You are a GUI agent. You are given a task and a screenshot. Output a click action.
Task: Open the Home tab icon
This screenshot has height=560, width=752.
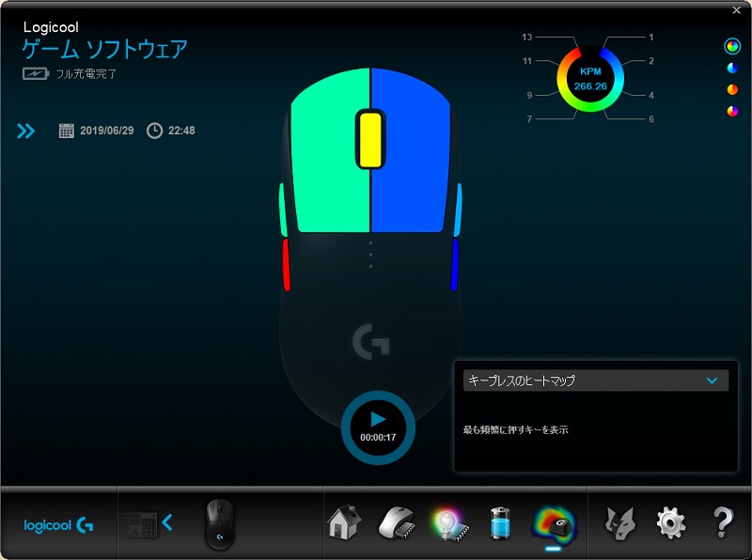tap(344, 522)
